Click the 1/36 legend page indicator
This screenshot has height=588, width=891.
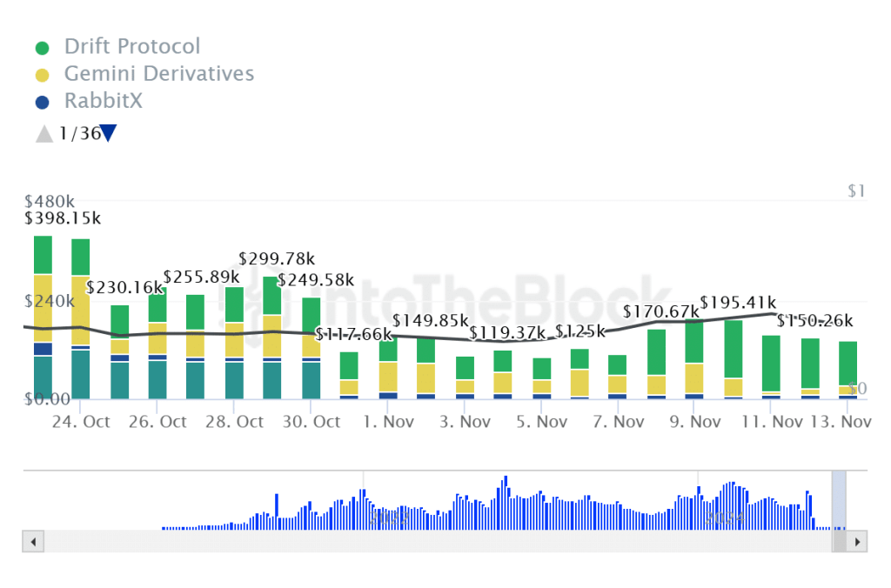(79, 133)
